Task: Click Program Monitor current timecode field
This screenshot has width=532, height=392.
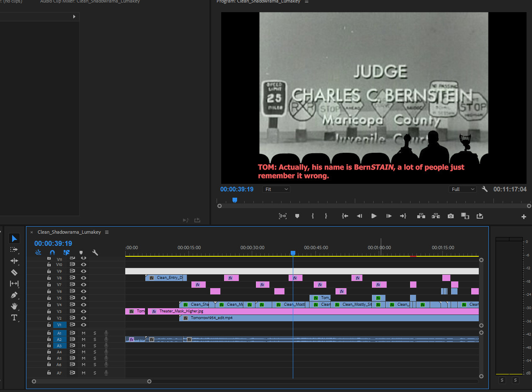Action: (237, 189)
